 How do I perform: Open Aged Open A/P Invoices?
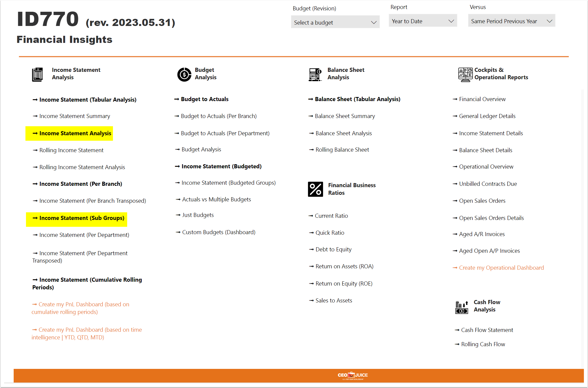(x=486, y=251)
